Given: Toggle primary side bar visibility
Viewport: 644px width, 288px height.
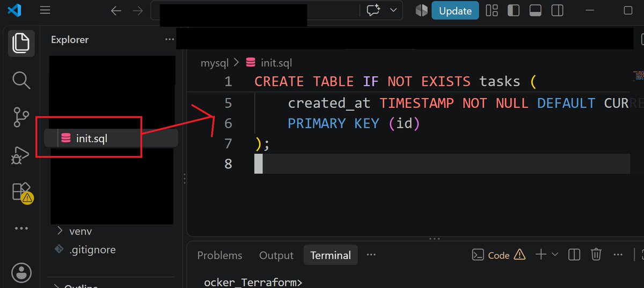Looking at the screenshot, I should [x=513, y=10].
